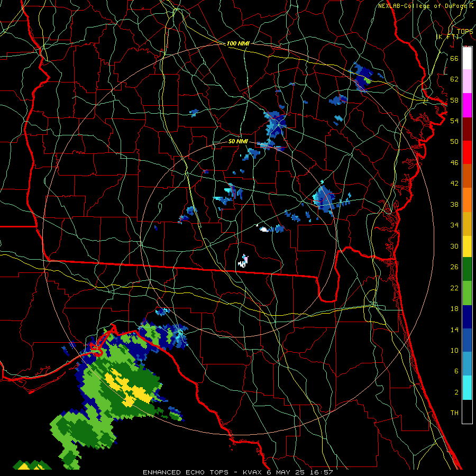476x476 pixels.
Task: Click the legend value '6'
Action: [456, 371]
